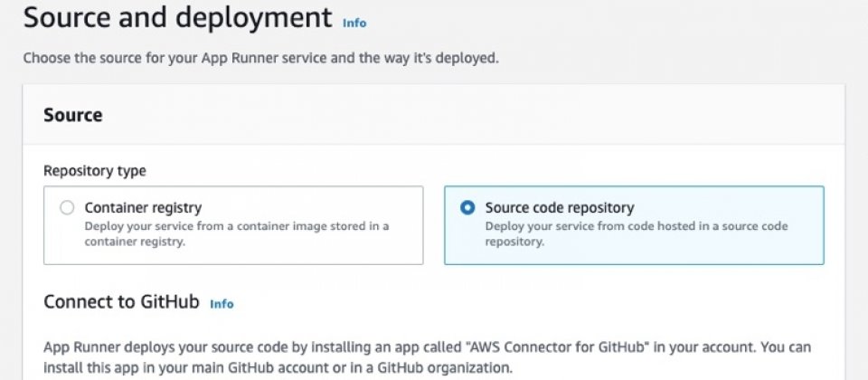Click the Source panel heading
The height and width of the screenshot is (380, 868).
pos(73,115)
